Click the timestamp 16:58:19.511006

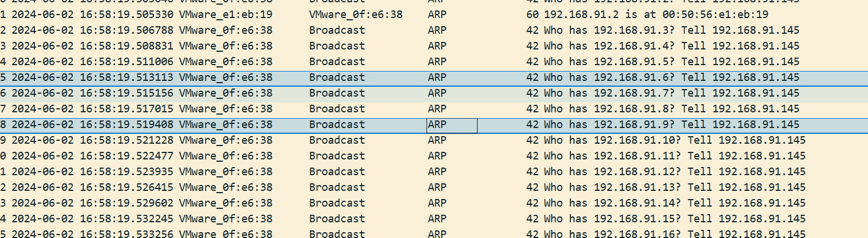point(127,62)
